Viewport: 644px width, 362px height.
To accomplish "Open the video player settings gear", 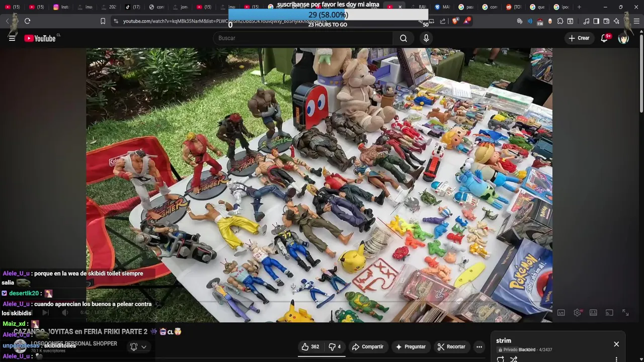I will click(577, 313).
